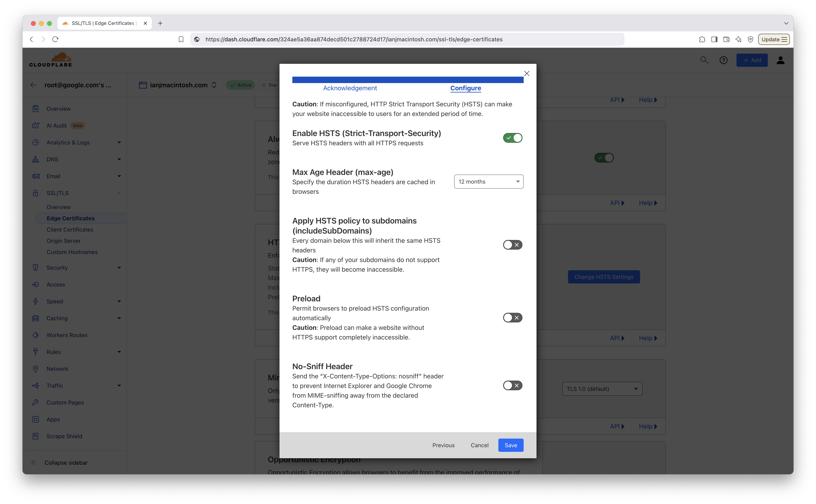The height and width of the screenshot is (504, 816).
Task: Switch to the Acknowledgement step tab
Action: click(350, 88)
